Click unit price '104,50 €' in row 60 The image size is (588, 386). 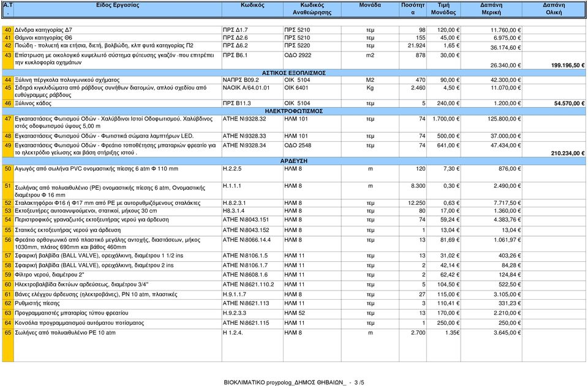pos(449,284)
